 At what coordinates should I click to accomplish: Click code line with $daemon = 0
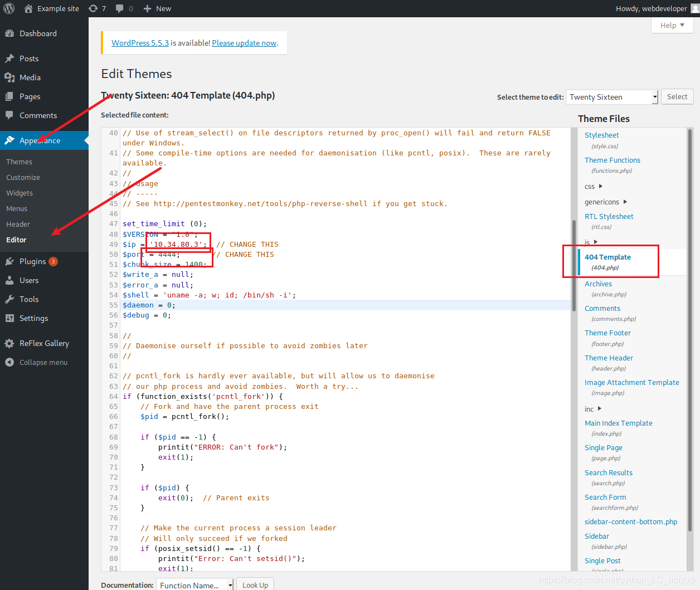pyautogui.click(x=346, y=305)
